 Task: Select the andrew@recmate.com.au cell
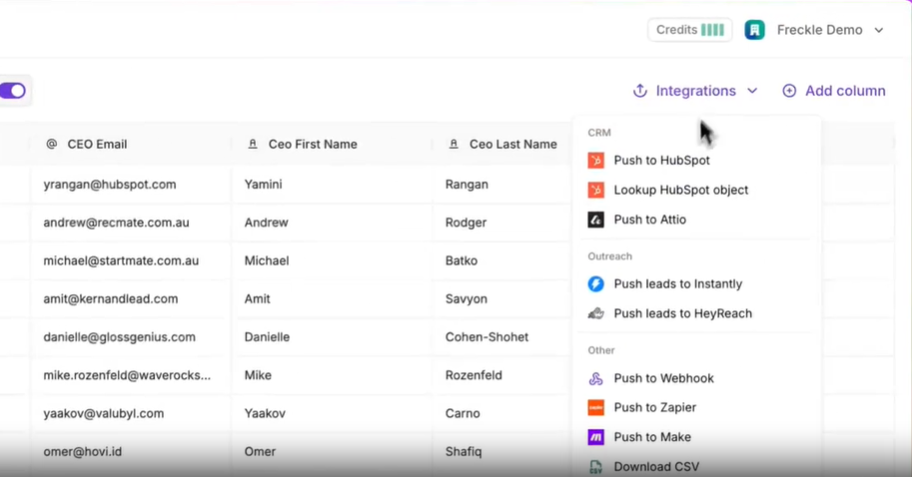tap(131, 222)
